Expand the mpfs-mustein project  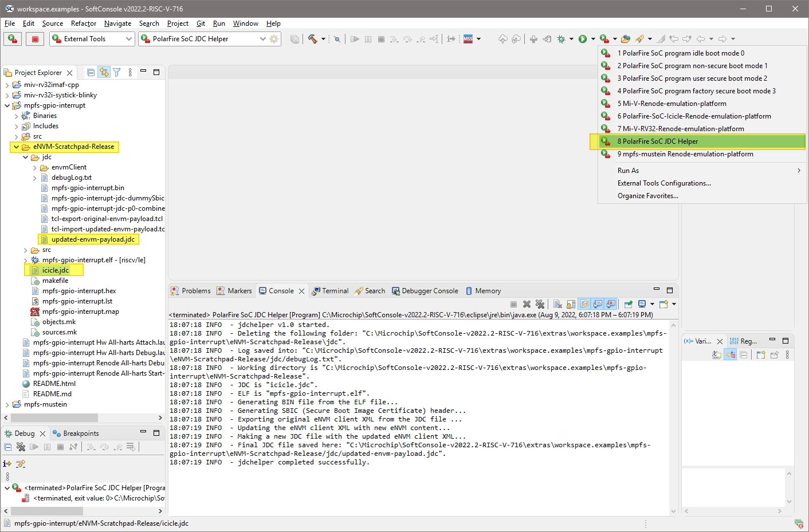7,404
